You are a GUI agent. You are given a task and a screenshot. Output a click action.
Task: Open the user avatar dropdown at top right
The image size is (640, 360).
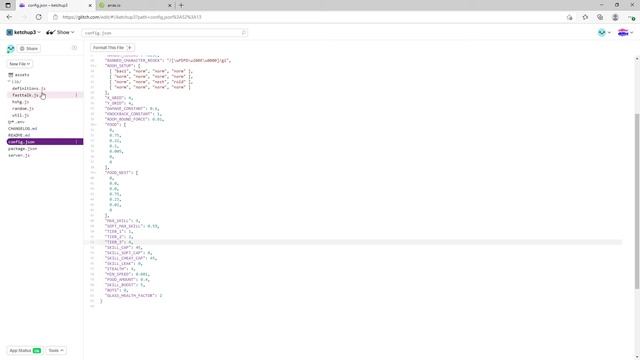point(604,33)
